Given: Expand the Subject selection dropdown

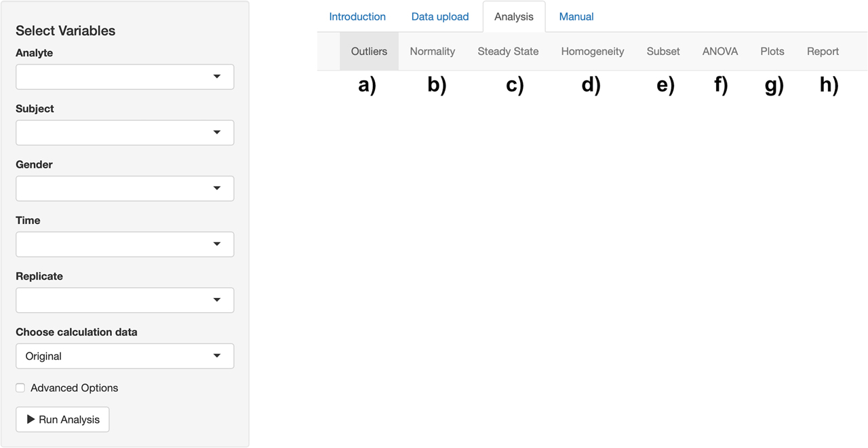Looking at the screenshot, I should click(125, 132).
